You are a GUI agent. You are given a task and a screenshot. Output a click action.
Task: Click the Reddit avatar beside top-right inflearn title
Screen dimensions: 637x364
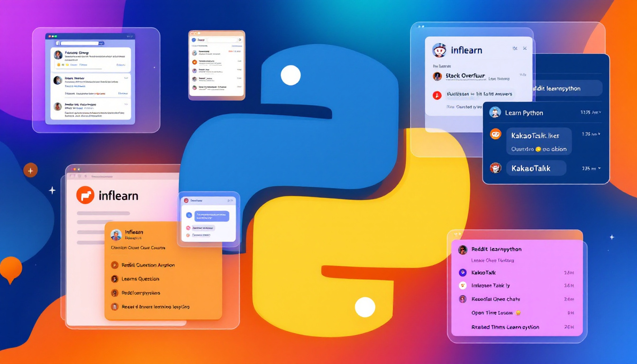click(439, 50)
